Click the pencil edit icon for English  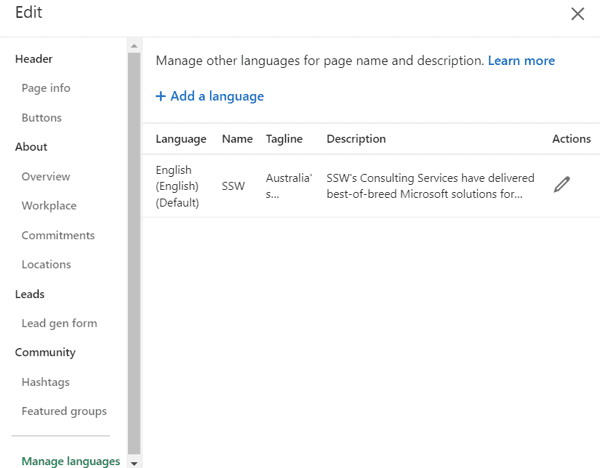(562, 185)
